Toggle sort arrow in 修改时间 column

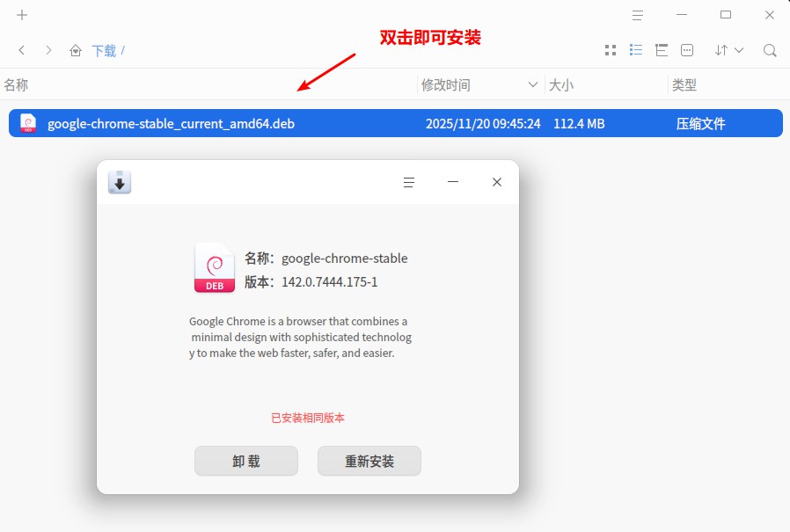pyautogui.click(x=532, y=84)
